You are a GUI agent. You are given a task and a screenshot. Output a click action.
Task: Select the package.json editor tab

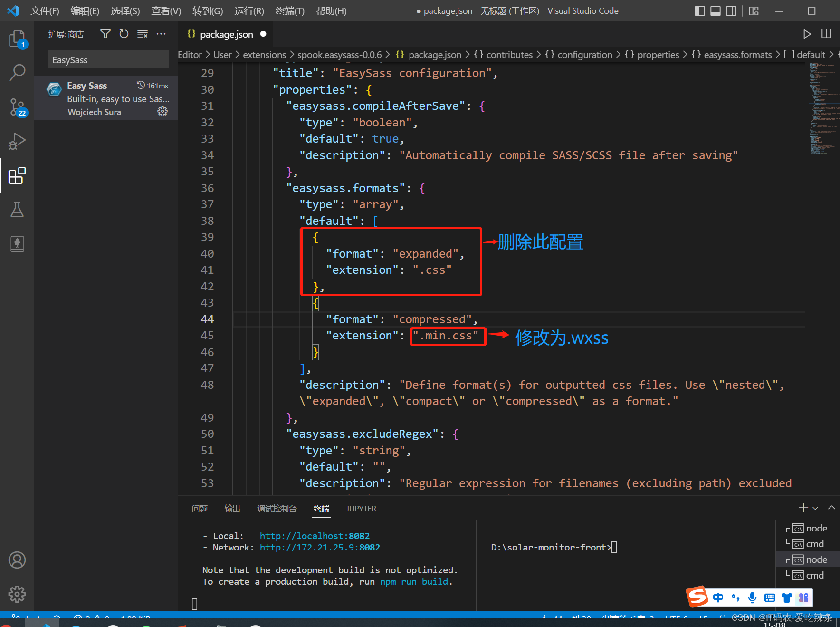click(226, 34)
